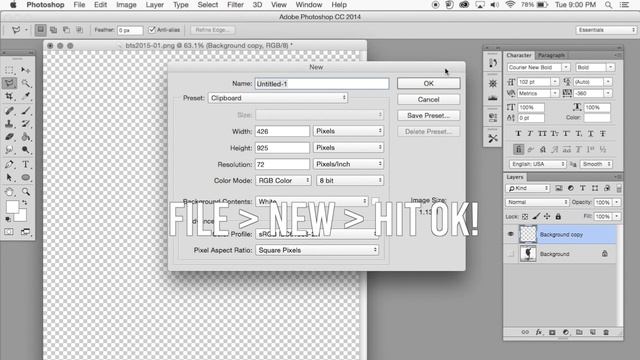Viewport: 640px width, 360px height.
Task: Switch to the Character tab
Action: (519, 55)
